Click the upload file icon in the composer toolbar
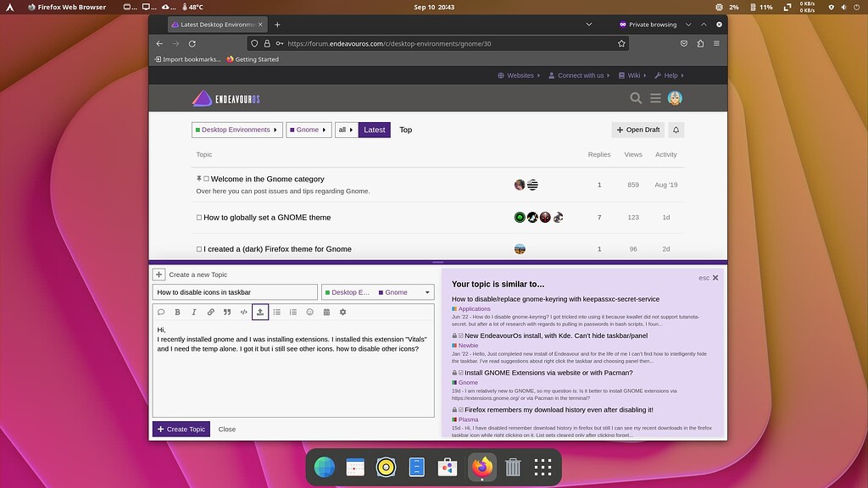 [260, 312]
